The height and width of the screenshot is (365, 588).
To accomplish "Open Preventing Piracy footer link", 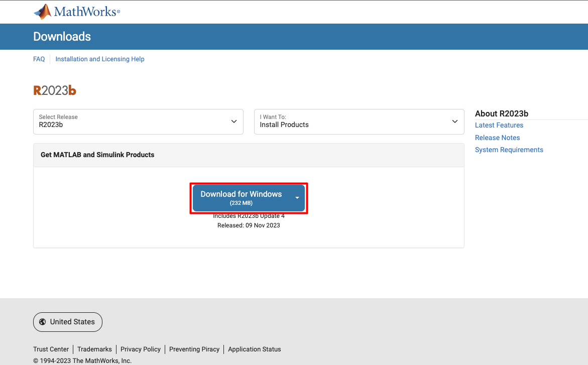I will 194,349.
